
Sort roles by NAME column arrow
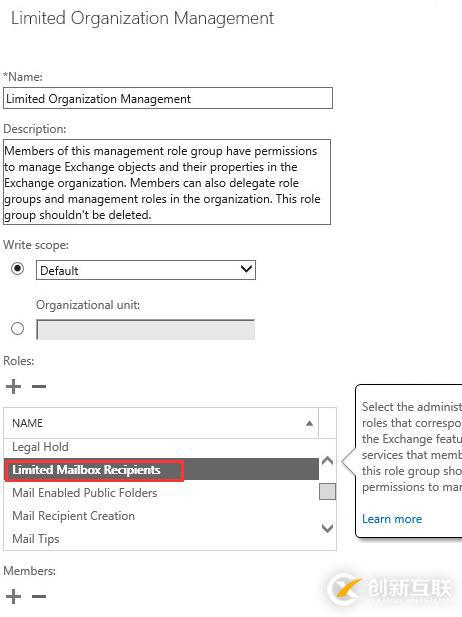pyautogui.click(x=309, y=423)
